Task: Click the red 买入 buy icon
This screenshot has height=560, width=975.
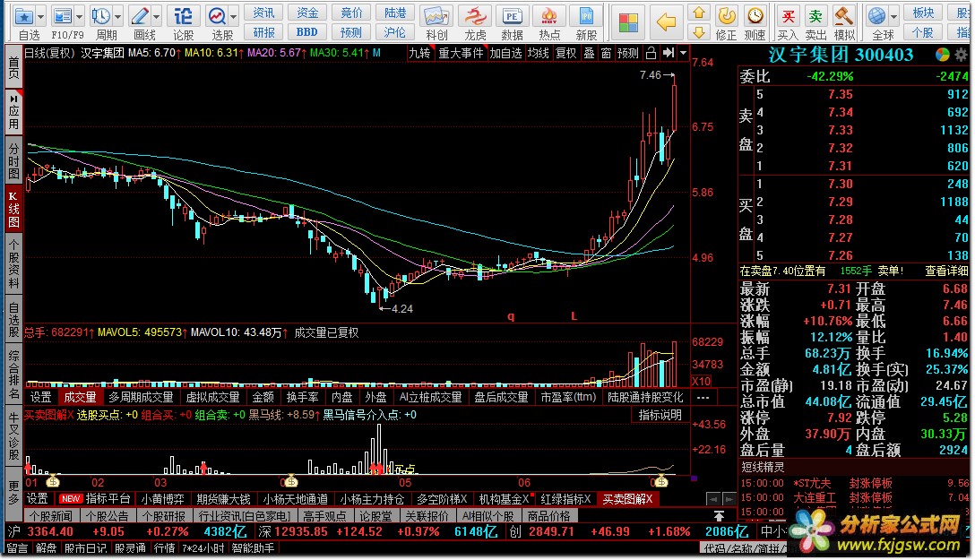Action: pos(787,15)
